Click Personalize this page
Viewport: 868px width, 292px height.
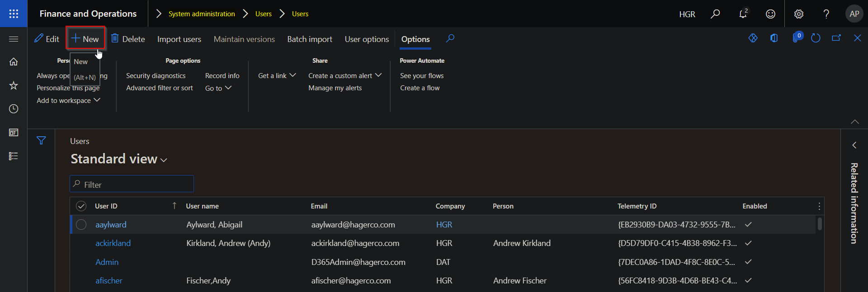tap(68, 88)
